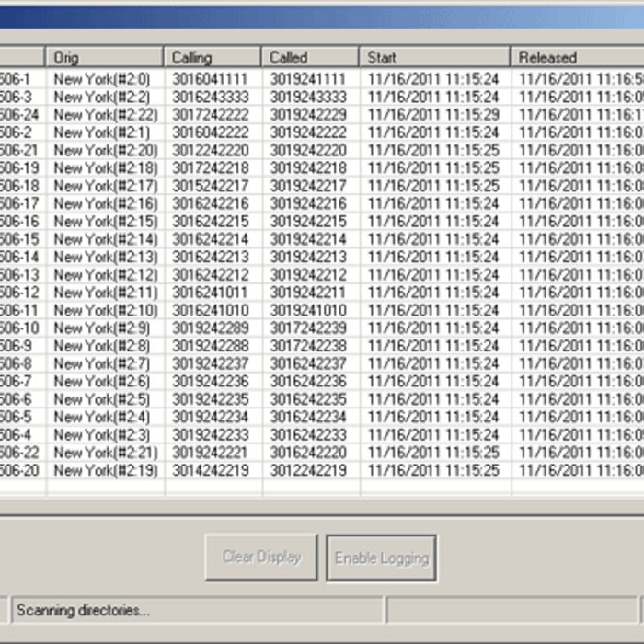Select called number 3017242238 cell
The height and width of the screenshot is (644, 644).
[308, 346]
